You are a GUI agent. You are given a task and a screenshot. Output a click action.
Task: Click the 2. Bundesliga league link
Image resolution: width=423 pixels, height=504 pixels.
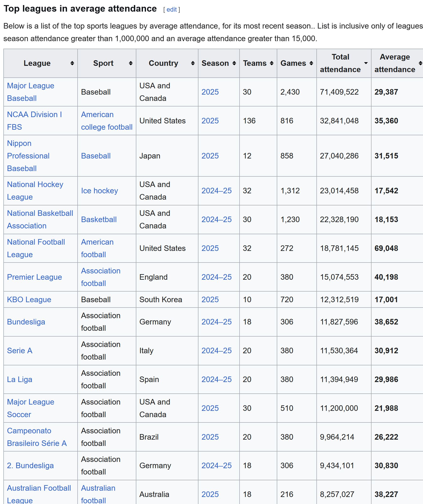30,466
